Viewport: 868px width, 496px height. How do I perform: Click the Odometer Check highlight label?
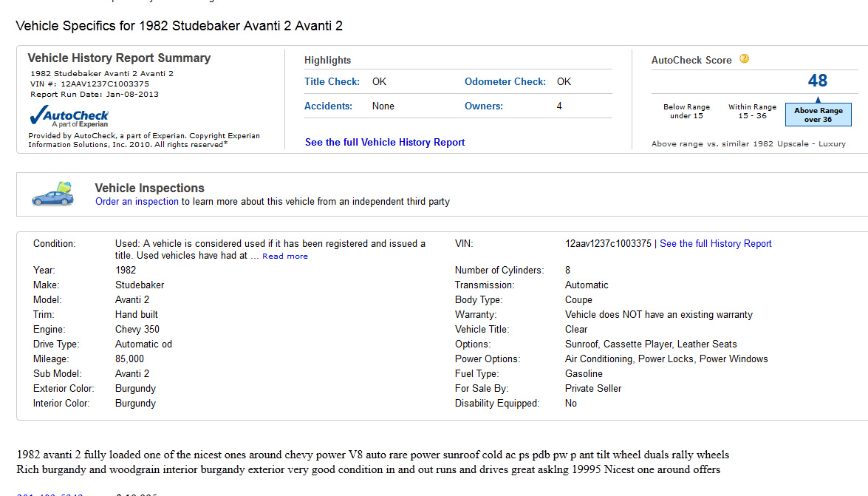(x=505, y=81)
